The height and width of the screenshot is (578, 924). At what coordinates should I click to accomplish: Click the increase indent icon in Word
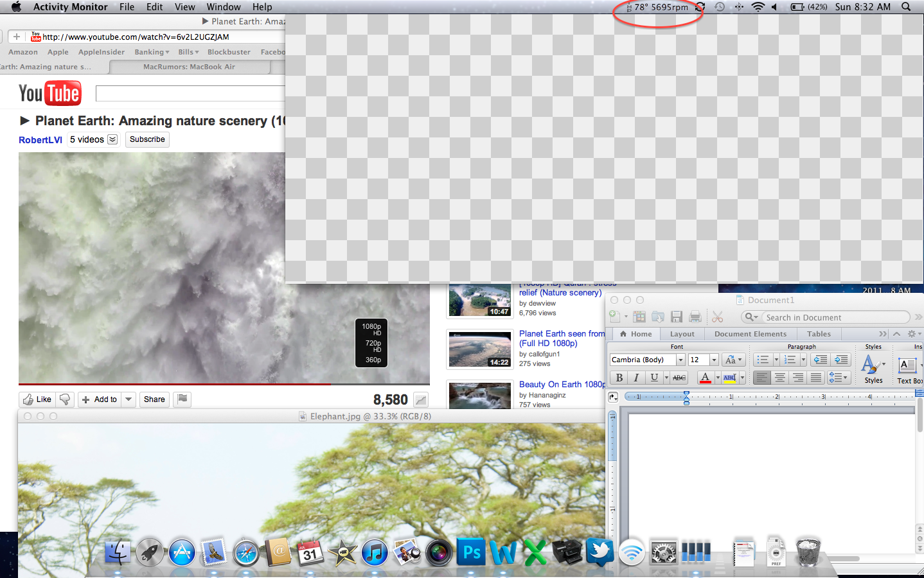pyautogui.click(x=840, y=360)
